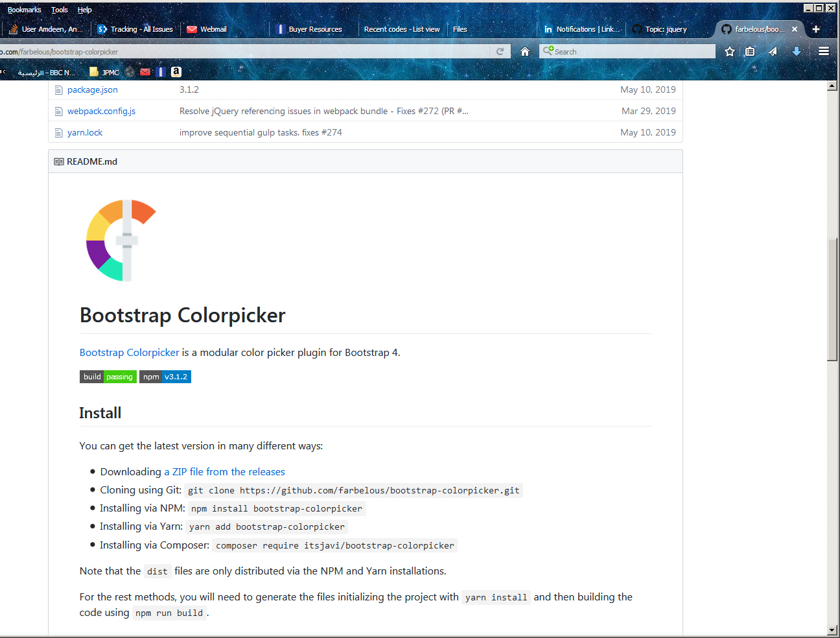Open the hamburger menu

(824, 52)
